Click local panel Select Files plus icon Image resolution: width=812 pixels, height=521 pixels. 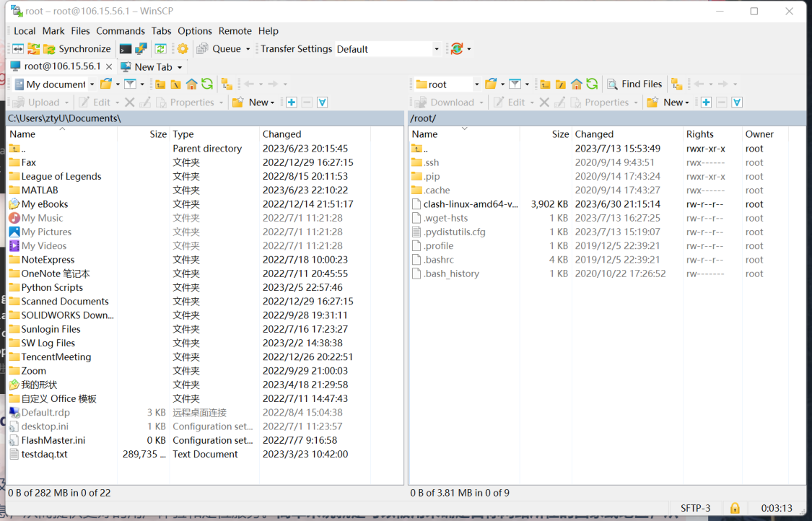[x=291, y=102]
